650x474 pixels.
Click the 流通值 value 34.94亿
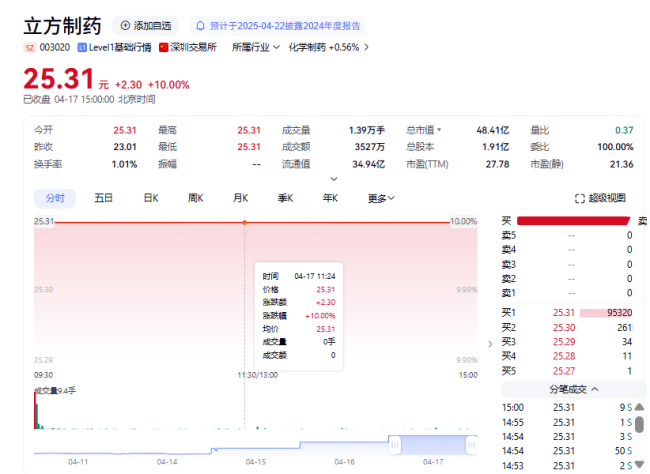pos(369,165)
